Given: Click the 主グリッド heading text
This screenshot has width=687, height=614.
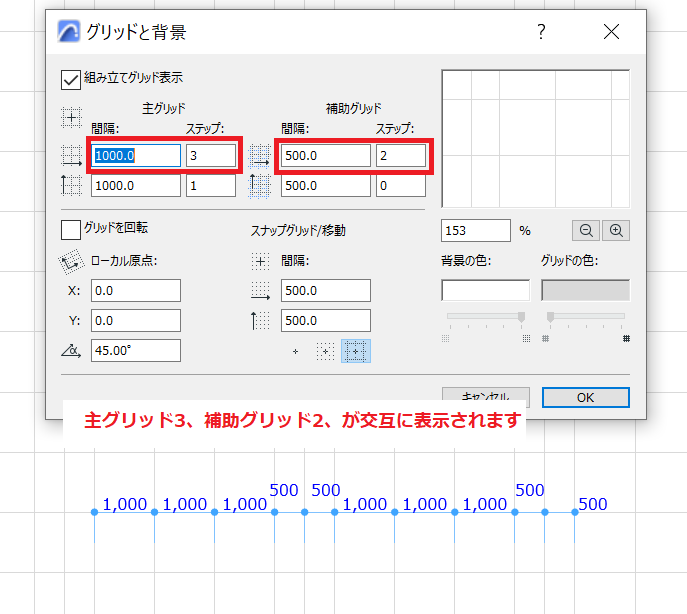Looking at the screenshot, I should coord(163,108).
